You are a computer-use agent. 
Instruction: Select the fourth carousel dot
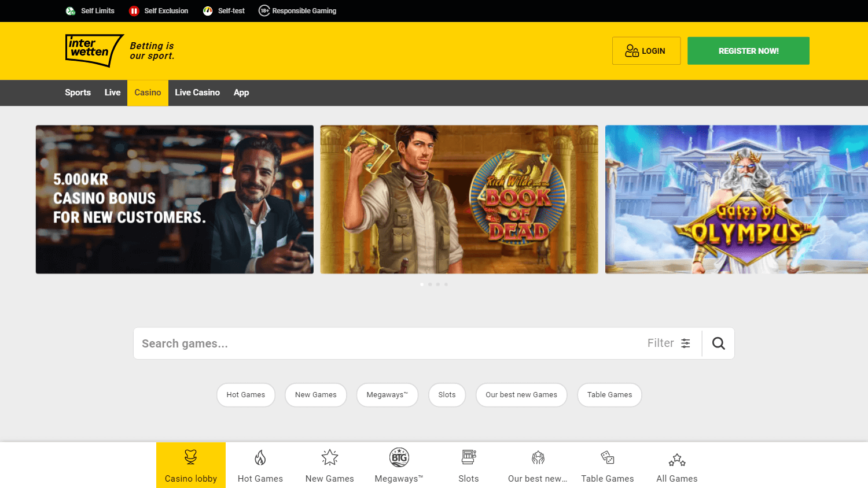coord(446,284)
